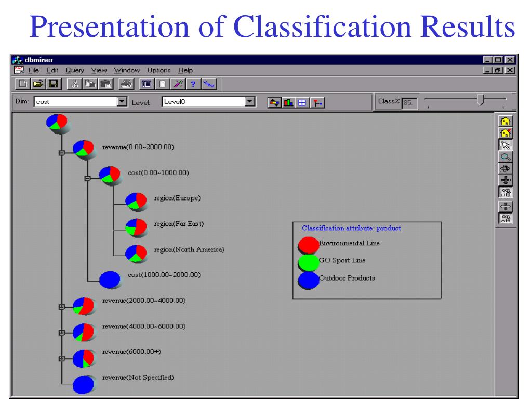Click the 'revenue(0.00~2000.00)' label
The height and width of the screenshot is (399, 532).
click(138, 147)
